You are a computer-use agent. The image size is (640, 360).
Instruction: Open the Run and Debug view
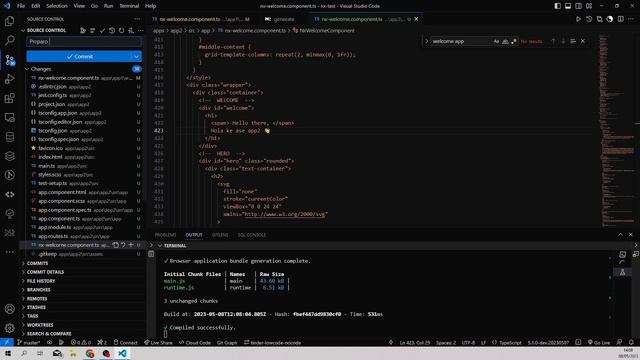coord(9,79)
